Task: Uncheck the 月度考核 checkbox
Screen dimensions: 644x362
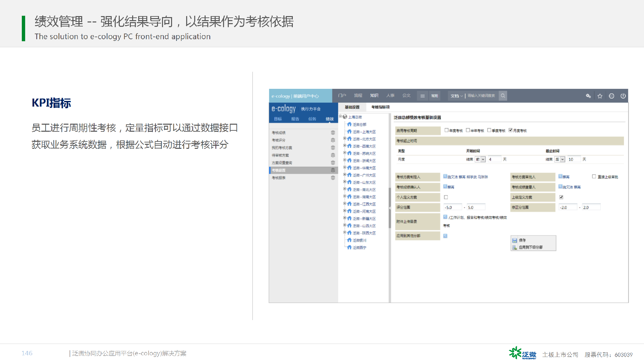Action: [x=511, y=130]
